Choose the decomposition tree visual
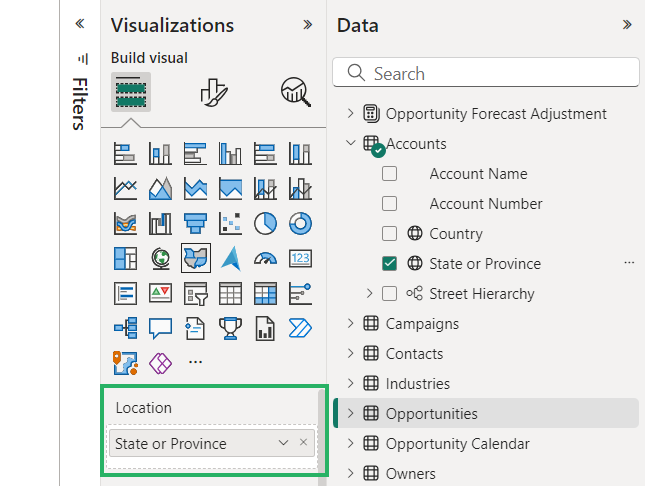 point(125,328)
